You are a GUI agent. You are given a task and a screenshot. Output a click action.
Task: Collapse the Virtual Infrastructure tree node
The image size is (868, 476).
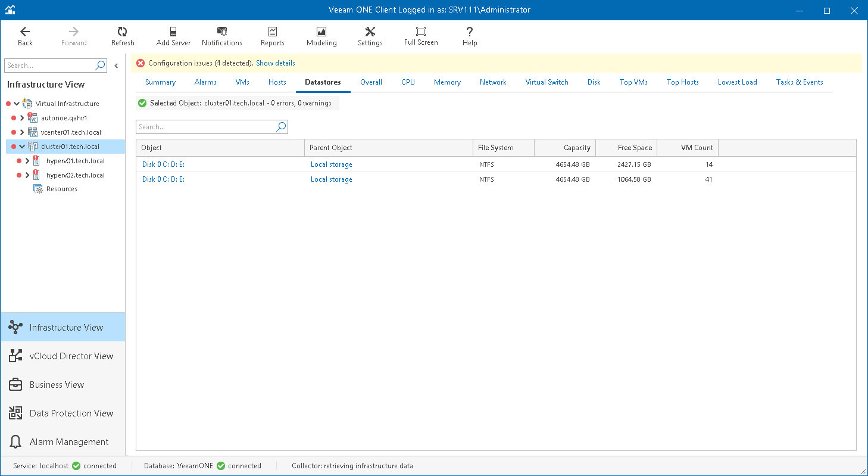point(17,104)
